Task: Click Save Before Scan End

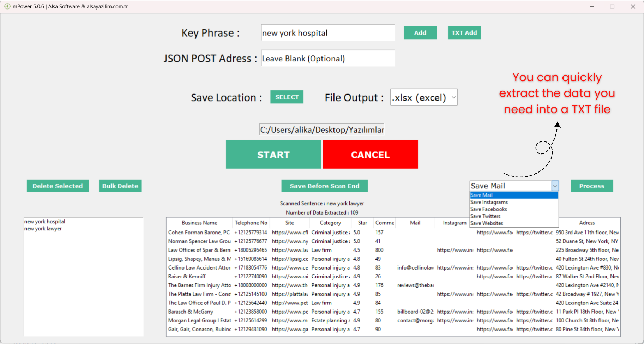Action: pos(324,186)
